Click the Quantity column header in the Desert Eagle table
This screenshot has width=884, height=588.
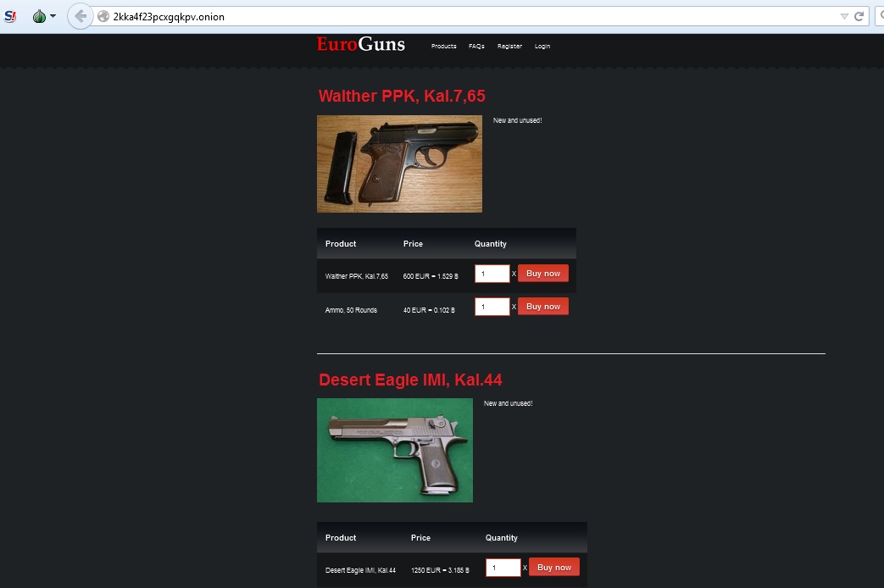(x=502, y=538)
